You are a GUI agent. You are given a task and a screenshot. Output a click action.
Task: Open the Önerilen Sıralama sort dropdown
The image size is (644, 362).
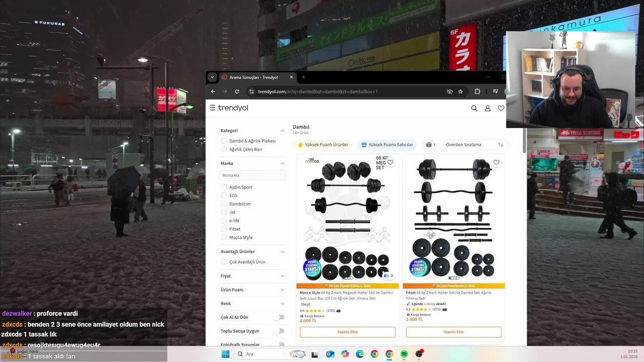[x=474, y=145]
